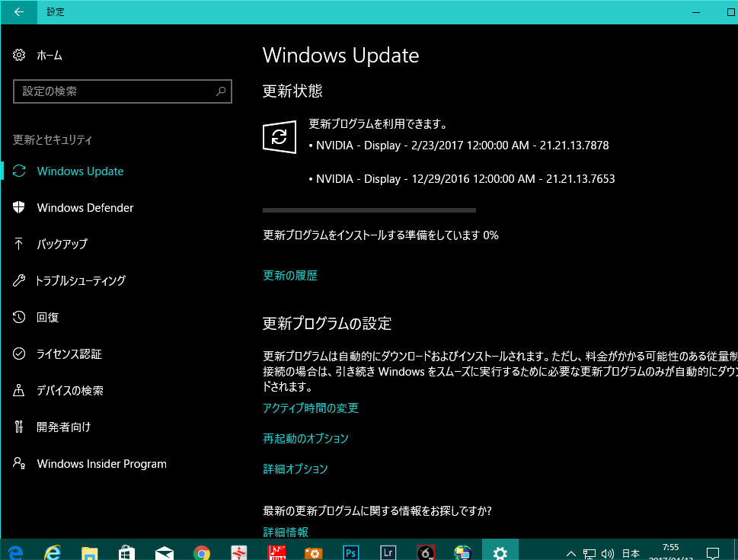Minimize the 設定 window
The height and width of the screenshot is (560, 738).
[696, 12]
